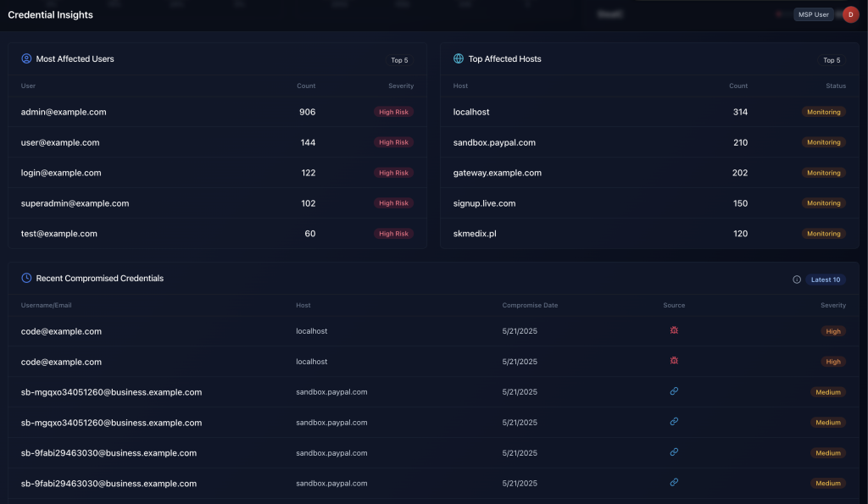Sort by the Compromise Date column header
Viewport: 868px width, 504px height.
tap(530, 305)
